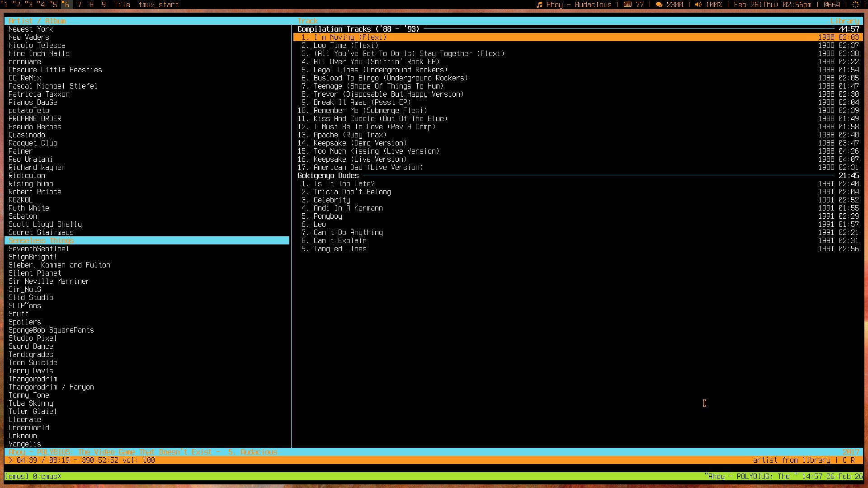
Task: Click the 'Ahoy - Audacious' now-playing text
Action: pyautogui.click(x=579, y=5)
